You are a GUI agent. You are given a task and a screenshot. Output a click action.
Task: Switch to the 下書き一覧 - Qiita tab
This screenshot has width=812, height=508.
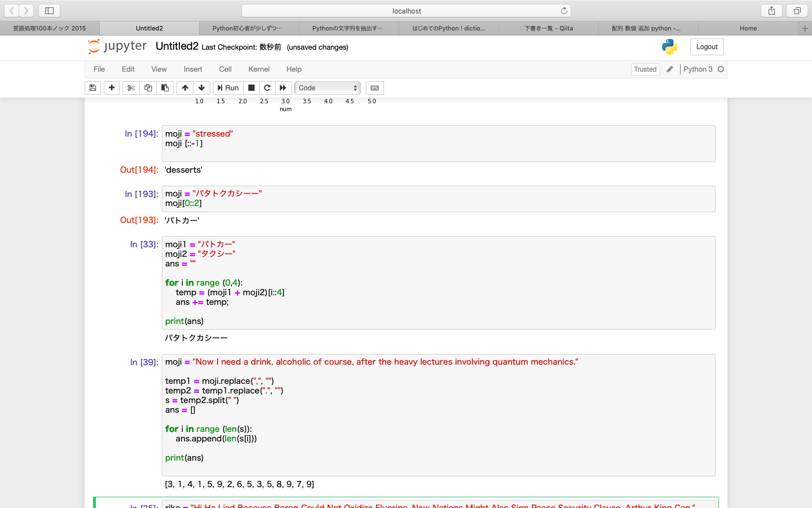549,28
